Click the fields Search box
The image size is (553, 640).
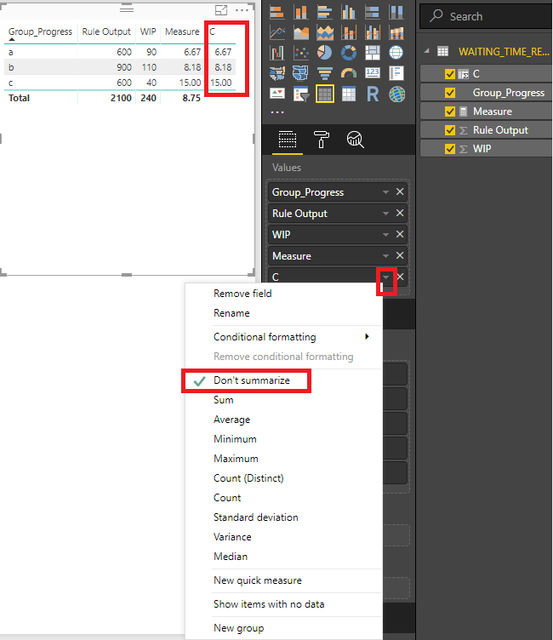[x=486, y=16]
